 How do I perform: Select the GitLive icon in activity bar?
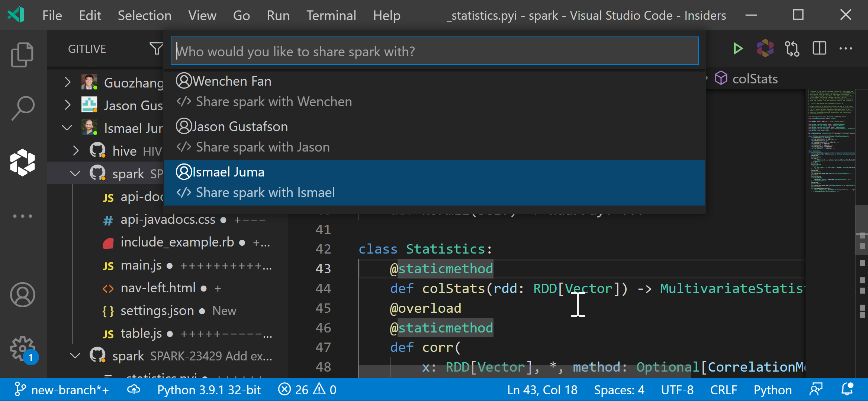(x=22, y=162)
